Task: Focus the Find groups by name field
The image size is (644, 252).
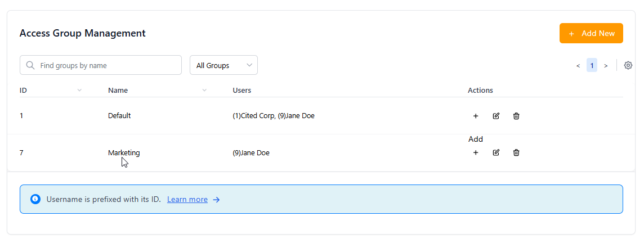Action: 107,65
